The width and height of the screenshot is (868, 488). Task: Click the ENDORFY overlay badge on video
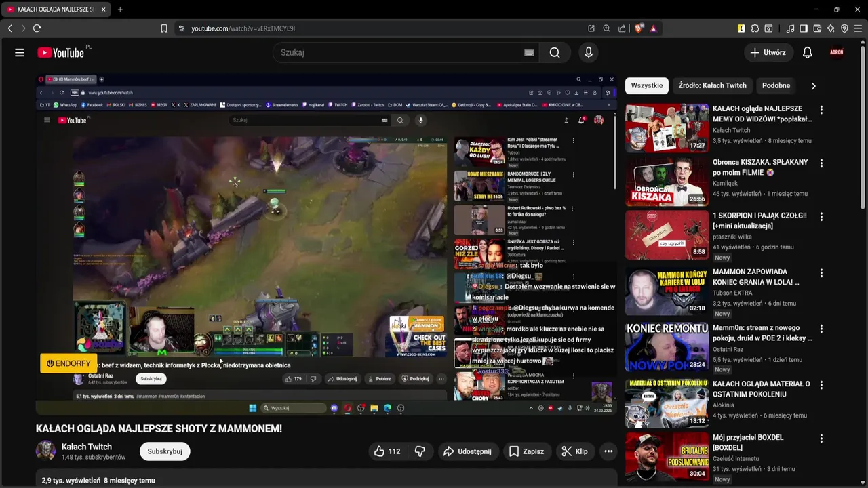pyautogui.click(x=68, y=364)
